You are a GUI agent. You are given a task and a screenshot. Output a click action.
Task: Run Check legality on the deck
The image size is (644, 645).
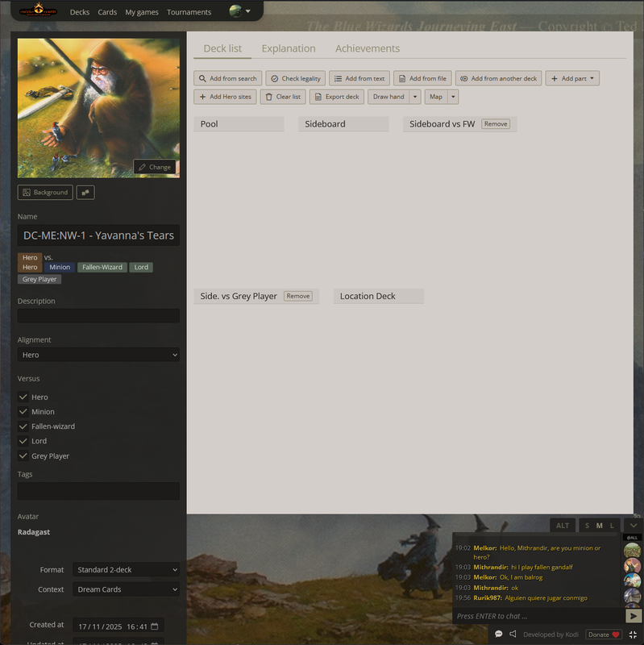[296, 78]
